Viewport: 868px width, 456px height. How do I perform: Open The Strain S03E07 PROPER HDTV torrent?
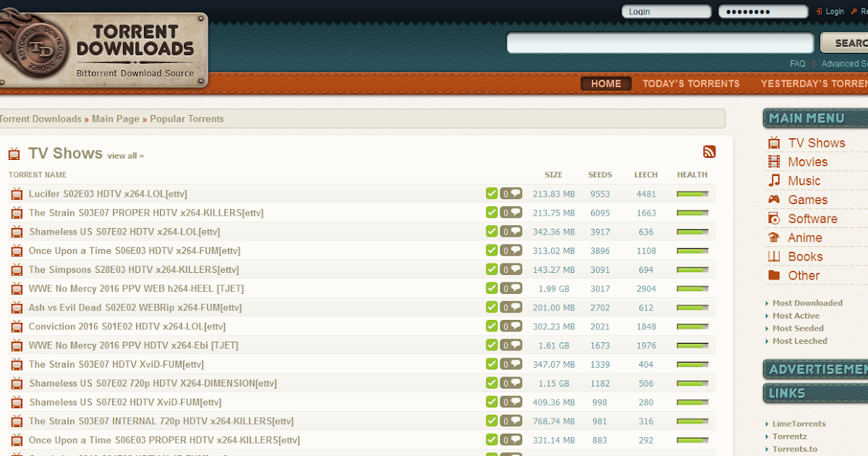click(146, 213)
